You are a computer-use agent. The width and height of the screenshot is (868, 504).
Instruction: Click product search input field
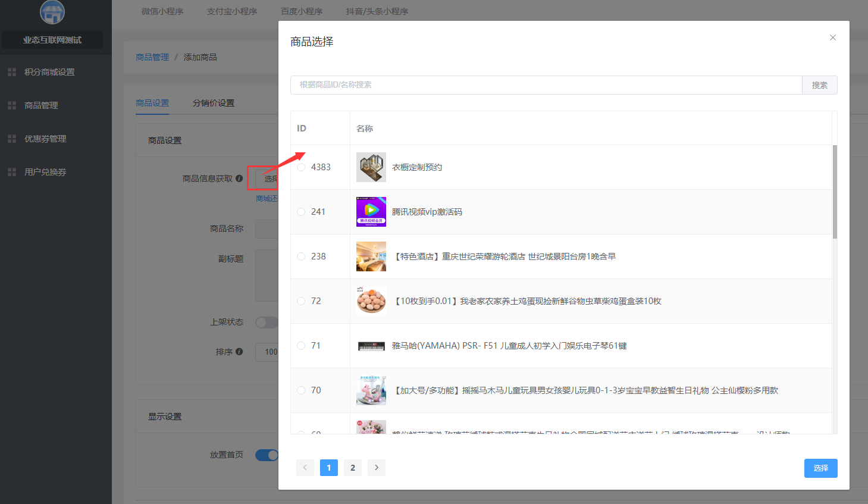click(x=546, y=85)
